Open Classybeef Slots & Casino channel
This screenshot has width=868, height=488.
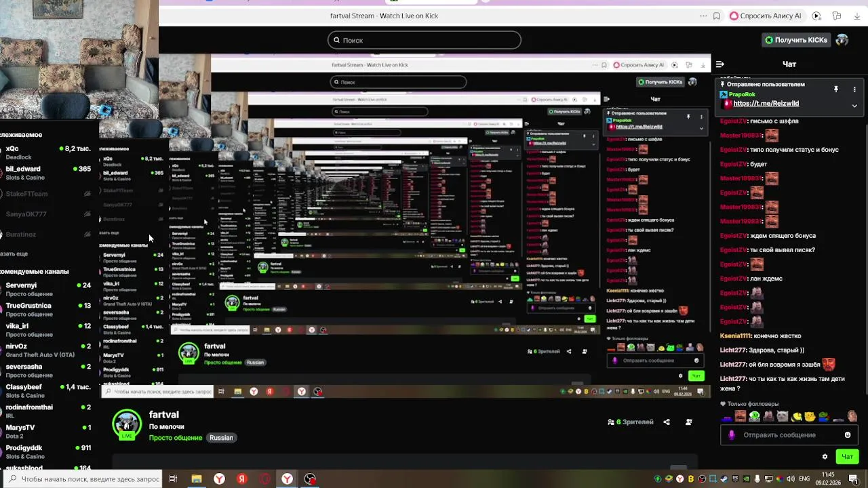pyautogui.click(x=46, y=391)
